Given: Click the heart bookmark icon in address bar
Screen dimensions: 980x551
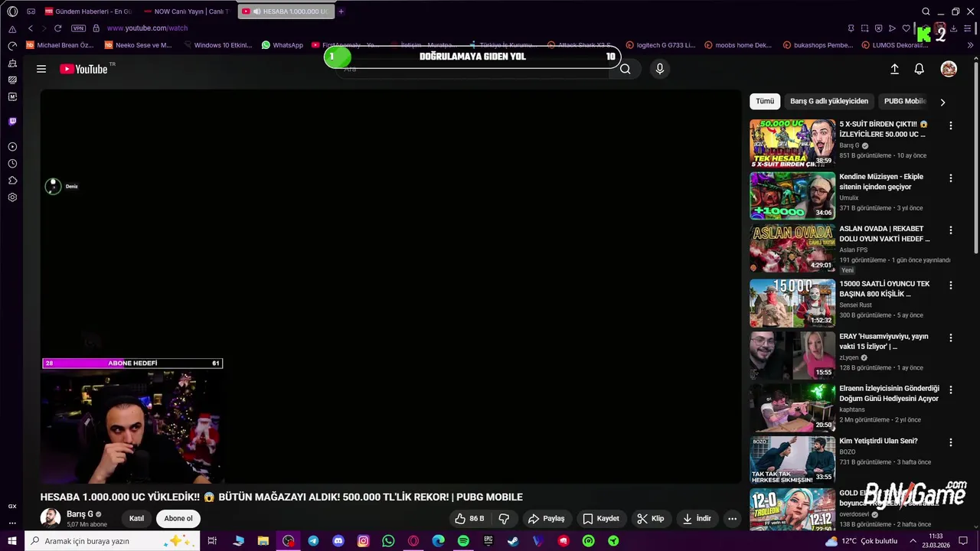Looking at the screenshot, I should point(906,28).
